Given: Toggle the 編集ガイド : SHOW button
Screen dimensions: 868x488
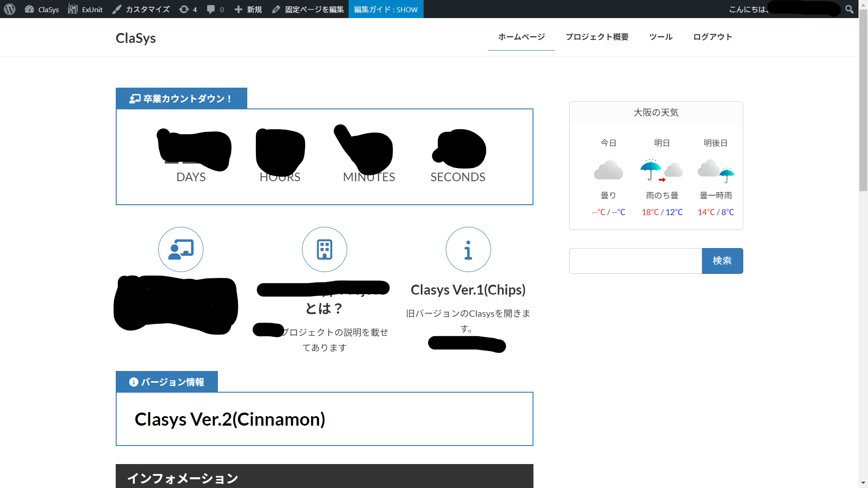Looking at the screenshot, I should click(386, 9).
